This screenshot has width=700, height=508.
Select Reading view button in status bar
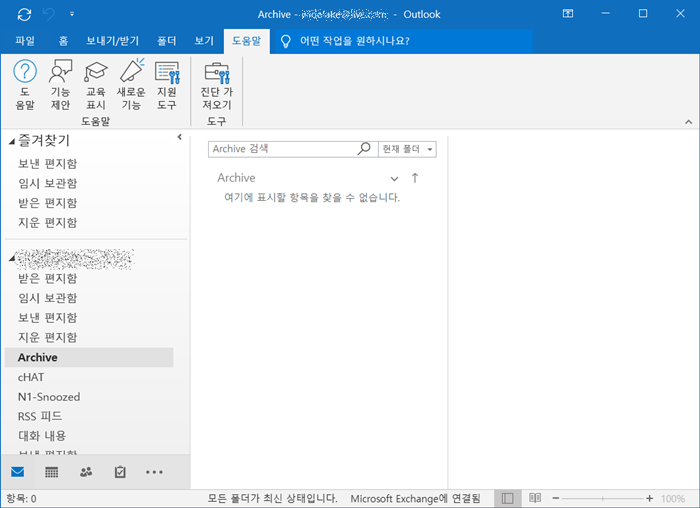click(x=535, y=498)
